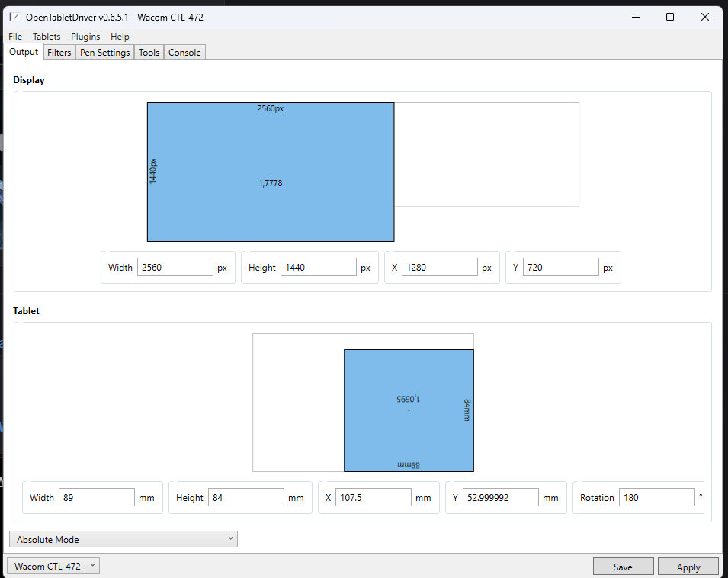Click the tablet Y field showing 52.999992
This screenshot has height=578, width=728.
tap(501, 498)
